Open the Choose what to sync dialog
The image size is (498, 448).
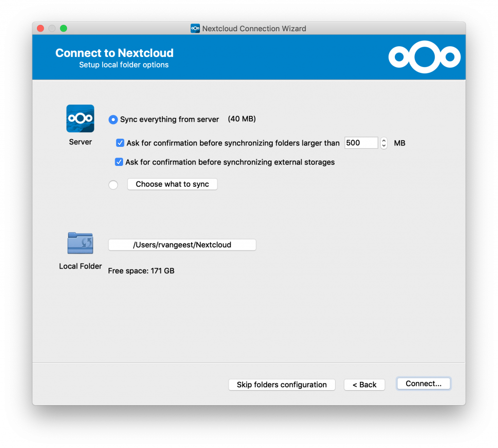tap(172, 184)
